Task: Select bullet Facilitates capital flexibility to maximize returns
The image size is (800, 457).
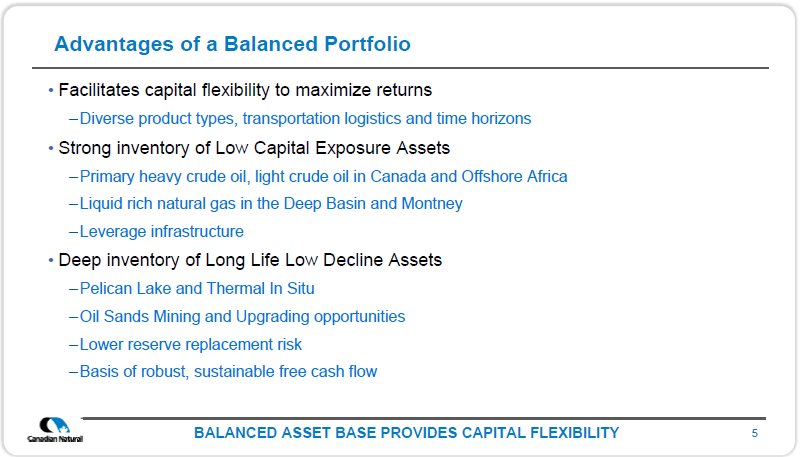Action: (x=245, y=90)
